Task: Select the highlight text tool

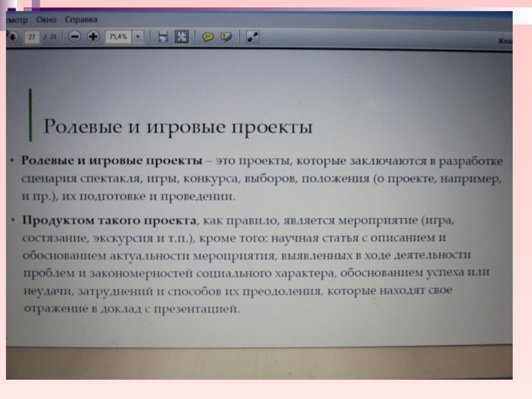Action: (x=226, y=37)
